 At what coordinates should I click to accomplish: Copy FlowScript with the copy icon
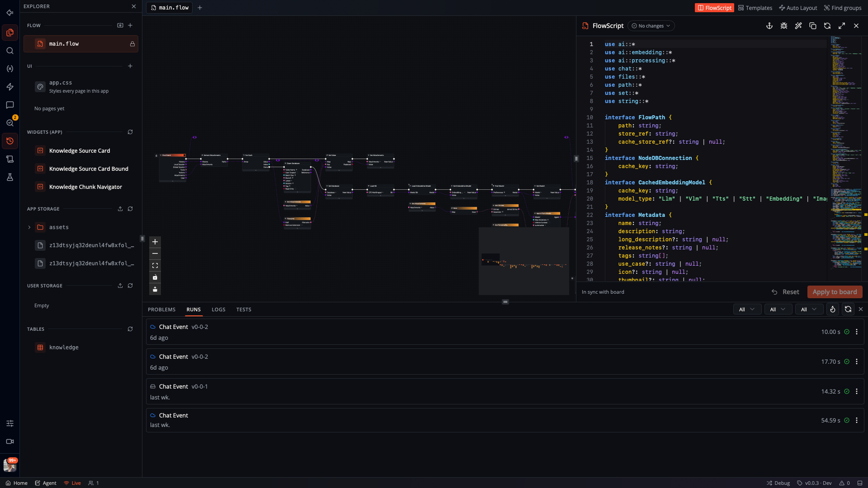tap(813, 26)
